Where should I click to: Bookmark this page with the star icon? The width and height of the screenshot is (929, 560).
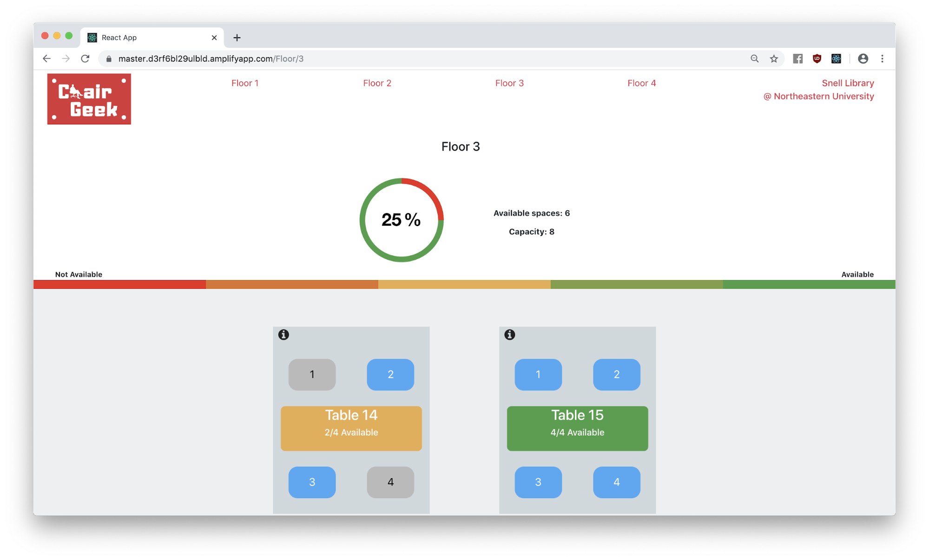tap(774, 59)
